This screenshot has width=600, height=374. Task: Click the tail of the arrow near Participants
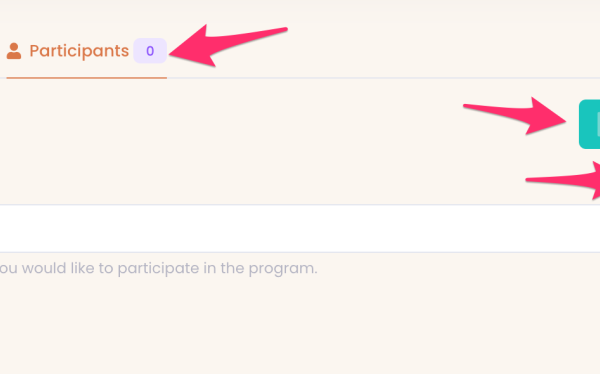pos(268,33)
